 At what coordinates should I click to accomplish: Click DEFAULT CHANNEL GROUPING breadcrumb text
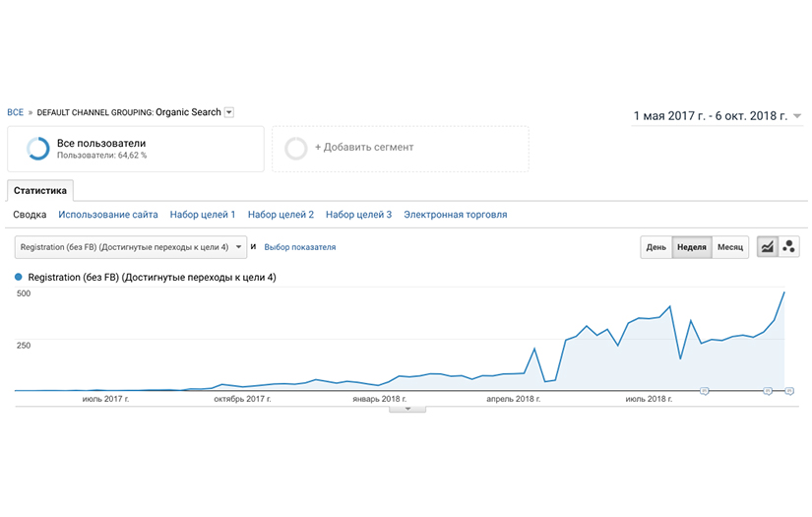[95, 112]
